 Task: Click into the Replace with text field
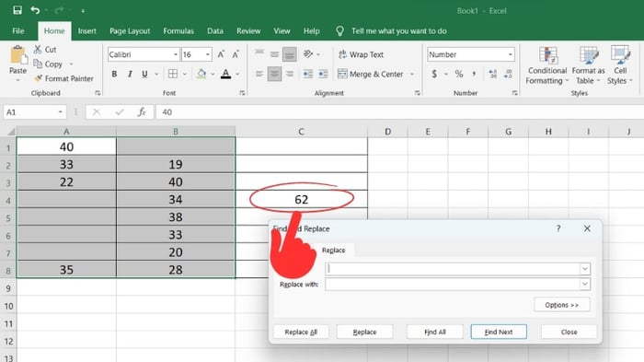pyautogui.click(x=453, y=284)
